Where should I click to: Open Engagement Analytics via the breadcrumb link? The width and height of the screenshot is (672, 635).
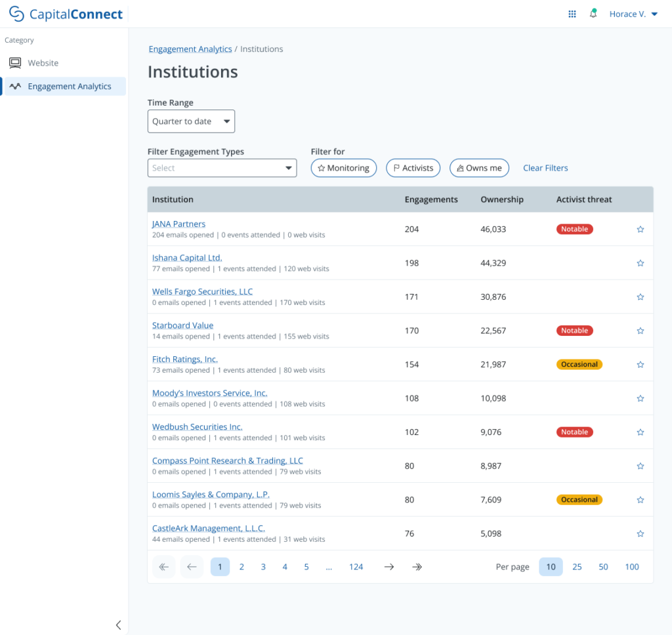[x=190, y=49]
